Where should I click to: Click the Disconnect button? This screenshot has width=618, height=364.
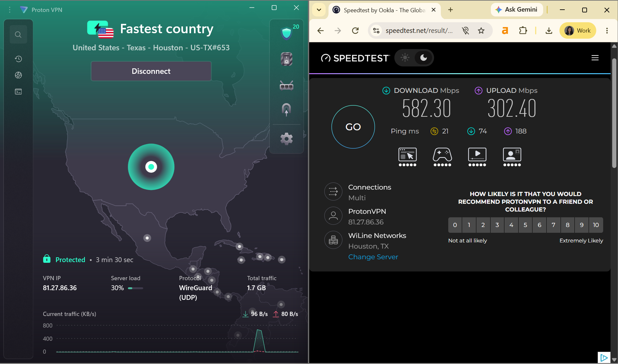tap(151, 71)
